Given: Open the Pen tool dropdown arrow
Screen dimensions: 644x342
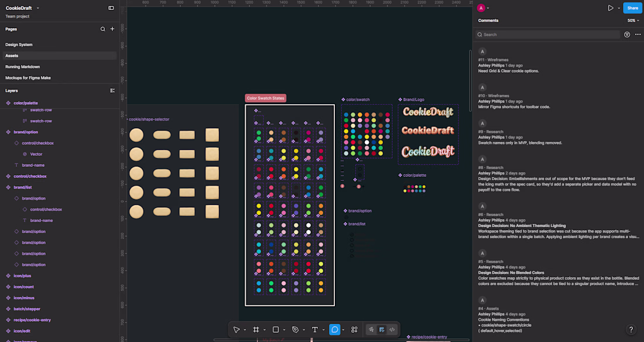Looking at the screenshot, I should click(x=304, y=330).
